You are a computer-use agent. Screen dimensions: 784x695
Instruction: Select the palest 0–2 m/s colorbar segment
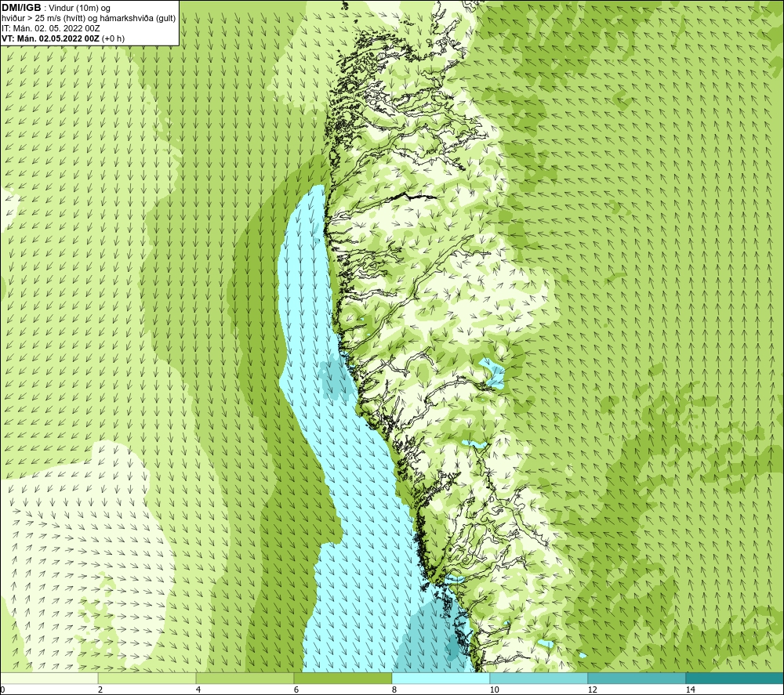(49, 679)
